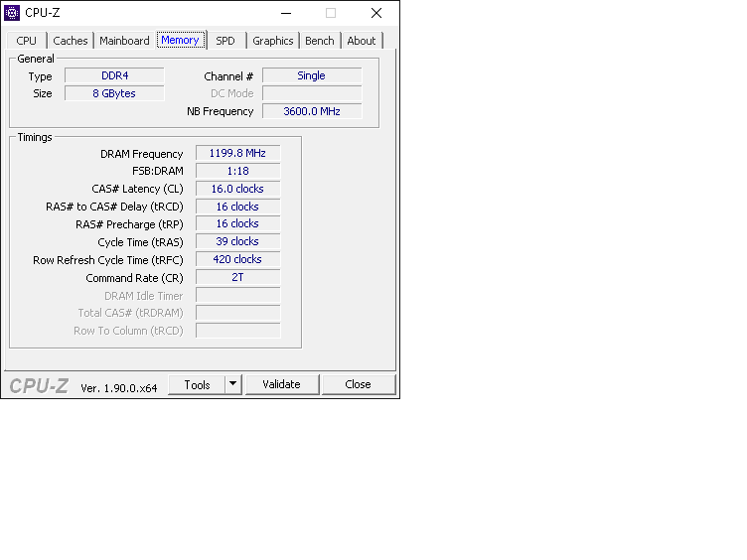Click the DRAM Frequency label

point(141,154)
